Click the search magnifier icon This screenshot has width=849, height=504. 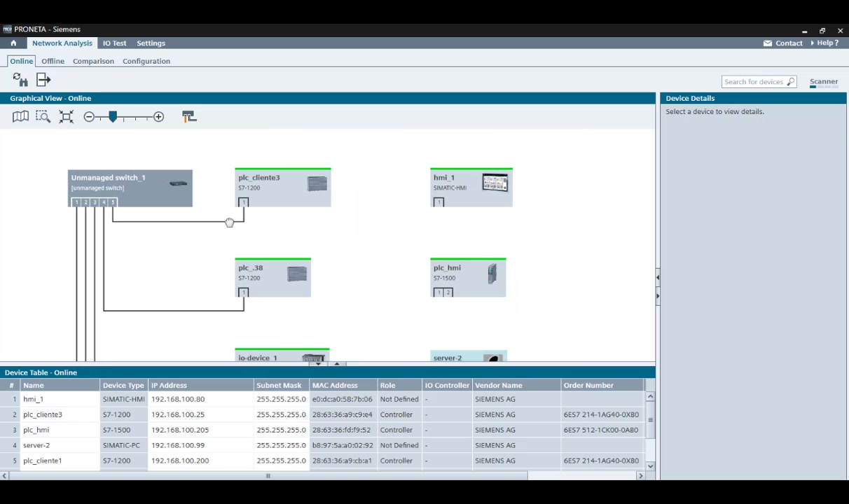pos(791,82)
